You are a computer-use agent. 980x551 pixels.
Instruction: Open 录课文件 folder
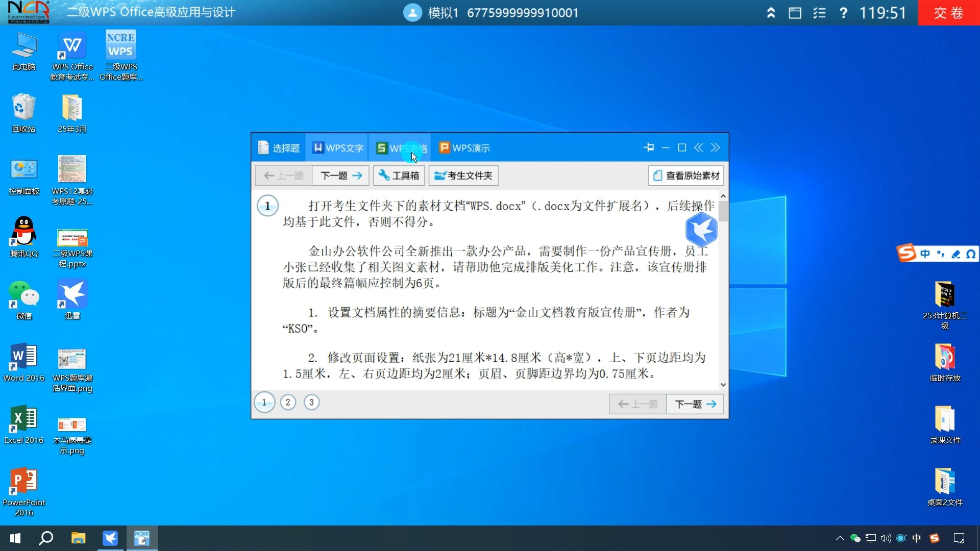[945, 424]
